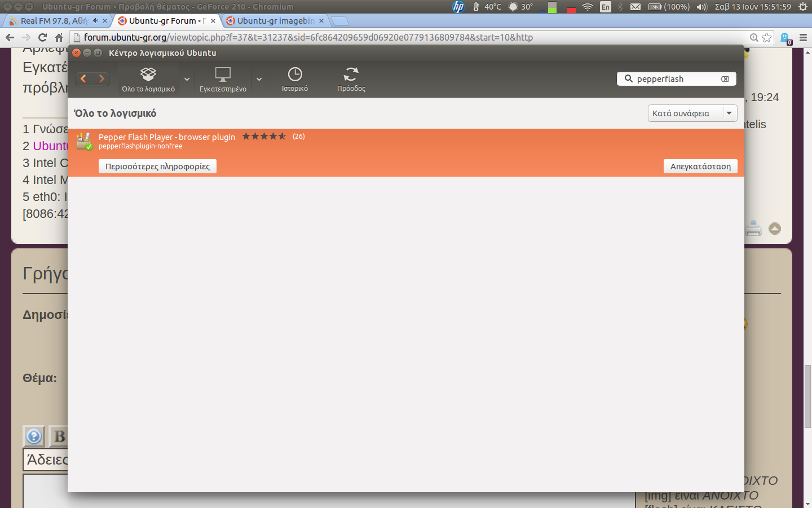
Task: Open the Progress section
Action: (351, 80)
